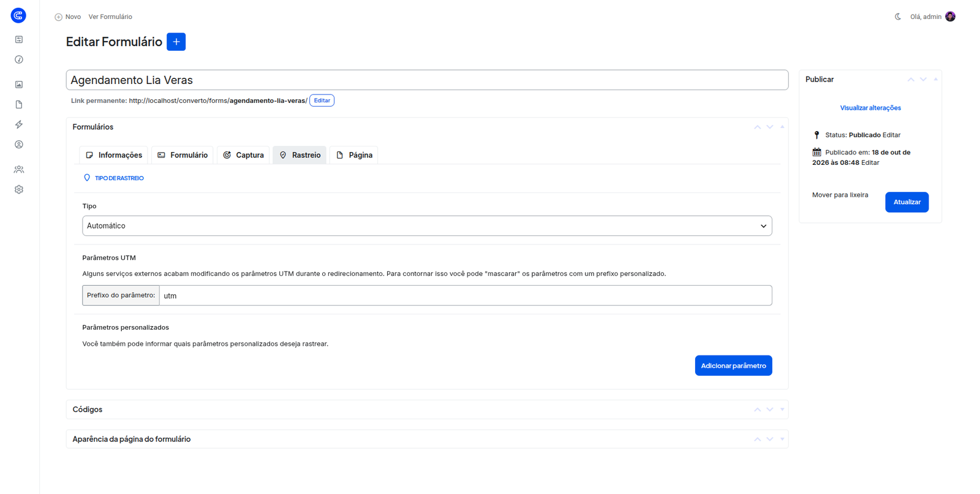Screen dimensions: 980x494
Task: Open the Visualizar alterações link
Action: [x=870, y=108]
